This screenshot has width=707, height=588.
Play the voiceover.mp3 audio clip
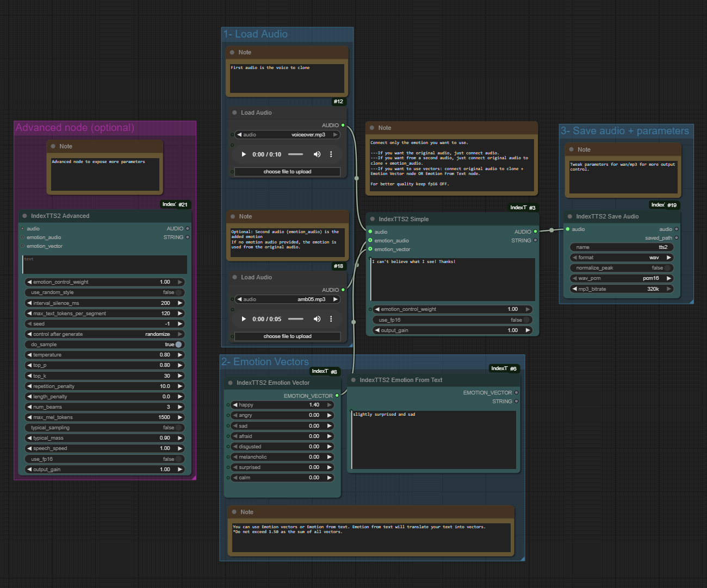pos(243,154)
